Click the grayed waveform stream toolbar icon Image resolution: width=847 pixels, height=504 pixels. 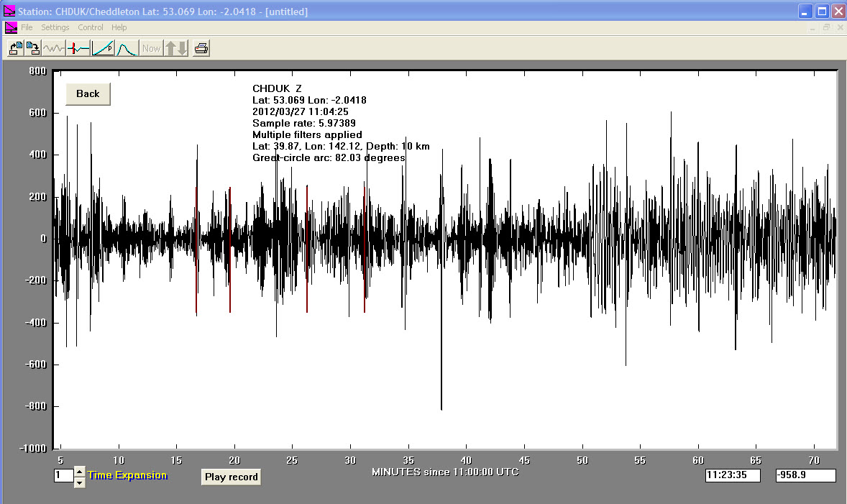(53, 49)
